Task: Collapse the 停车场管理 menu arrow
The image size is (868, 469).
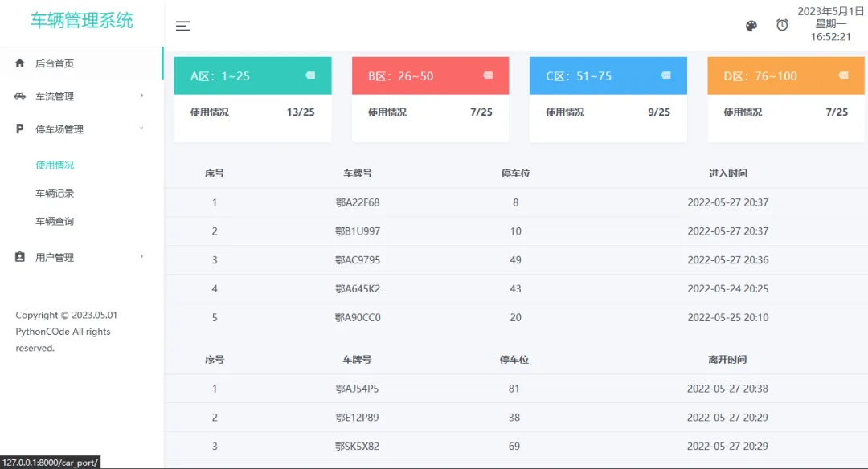Action: (141, 128)
